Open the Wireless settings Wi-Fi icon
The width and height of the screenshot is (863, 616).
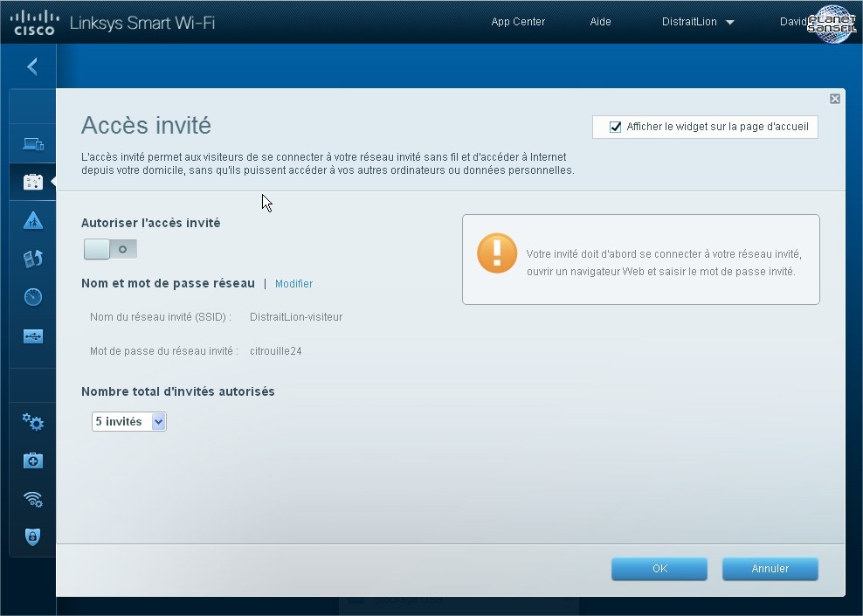click(33, 499)
